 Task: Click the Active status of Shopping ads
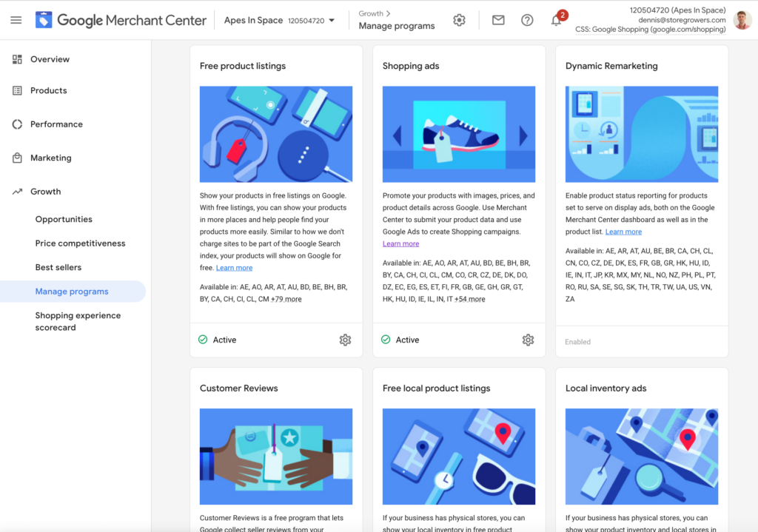point(408,340)
